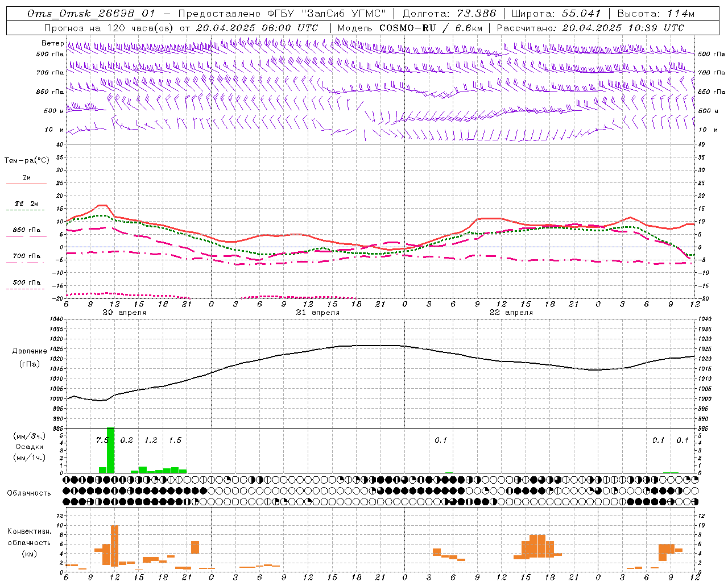This screenshot has height=582, width=728.
Task: Select the 1040 value on left pressure axis
Action: 56,319
